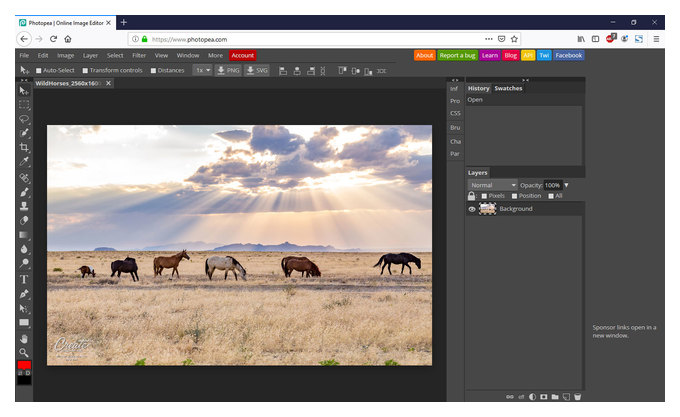Image resolution: width=680 pixels, height=417 pixels.
Task: Open the Opacity slider arrow
Action: pos(566,185)
